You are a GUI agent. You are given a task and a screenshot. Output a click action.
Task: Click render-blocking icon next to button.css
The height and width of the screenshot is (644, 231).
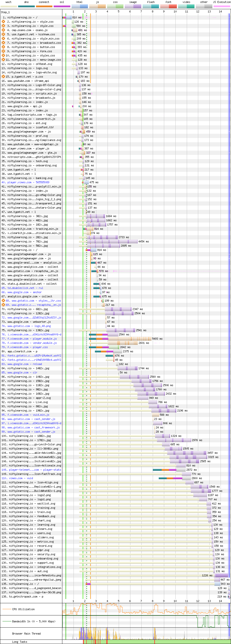coord(3,47)
